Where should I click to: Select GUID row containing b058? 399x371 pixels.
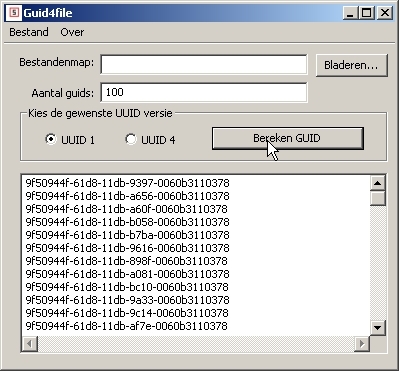point(127,222)
